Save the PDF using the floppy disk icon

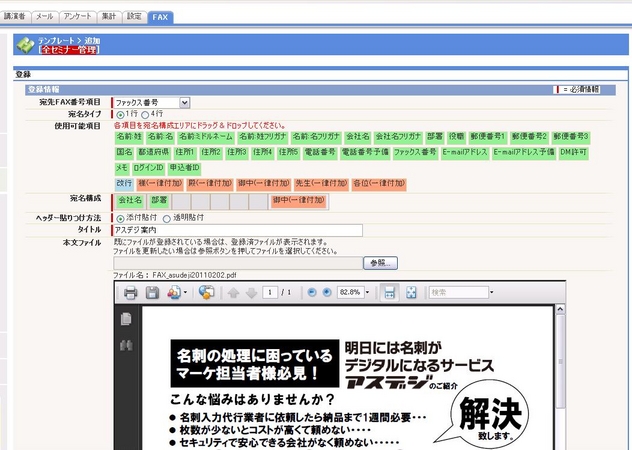coord(152,292)
